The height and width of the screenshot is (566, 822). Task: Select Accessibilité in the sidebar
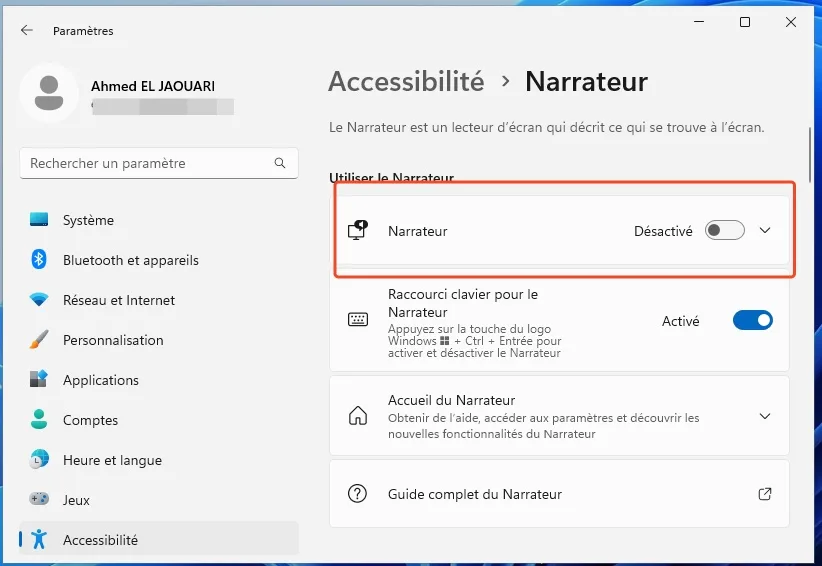pos(159,539)
